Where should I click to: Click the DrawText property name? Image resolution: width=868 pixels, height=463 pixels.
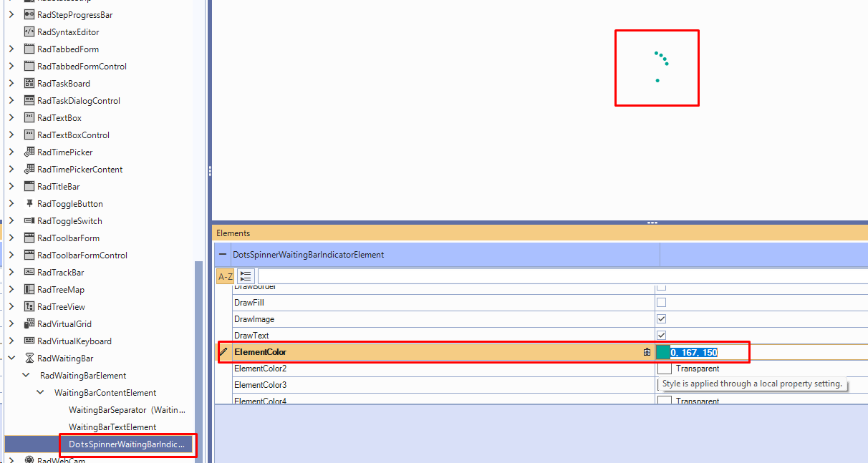[x=251, y=336]
